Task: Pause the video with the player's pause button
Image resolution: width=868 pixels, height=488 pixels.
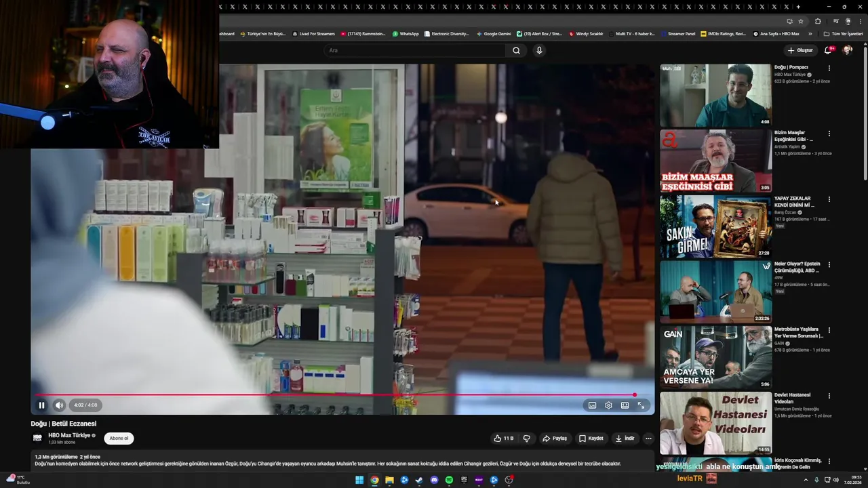Action: coord(41,405)
